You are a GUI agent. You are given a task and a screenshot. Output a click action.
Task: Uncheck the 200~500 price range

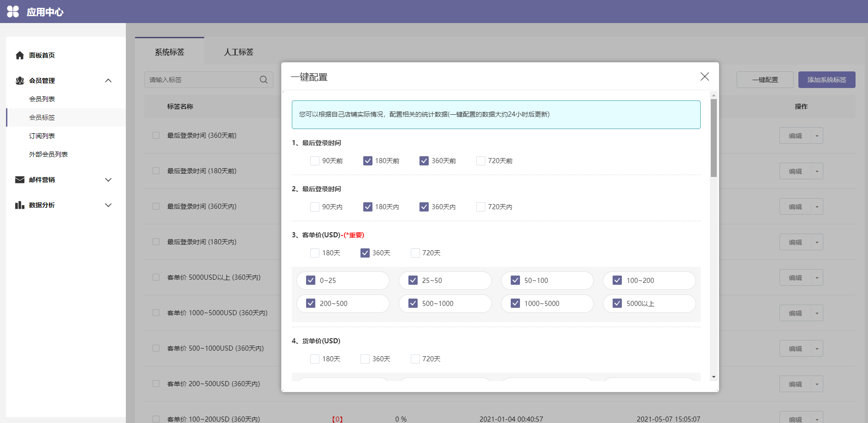click(x=311, y=303)
